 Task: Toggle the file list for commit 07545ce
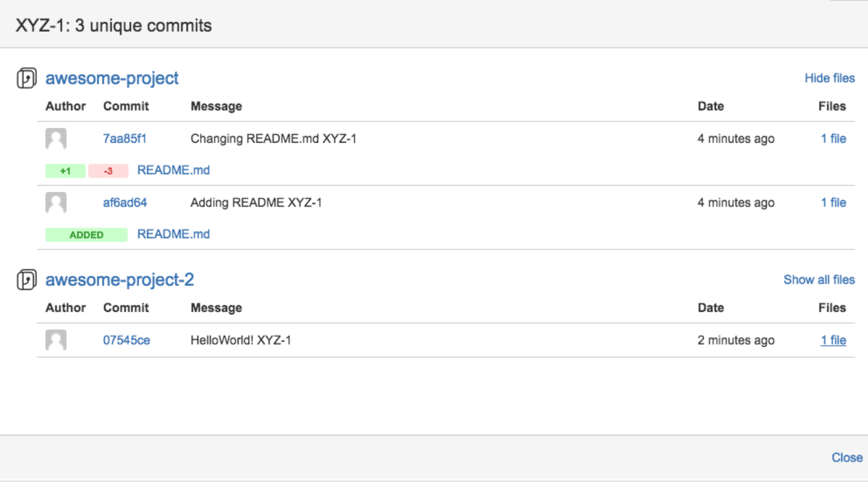833,340
